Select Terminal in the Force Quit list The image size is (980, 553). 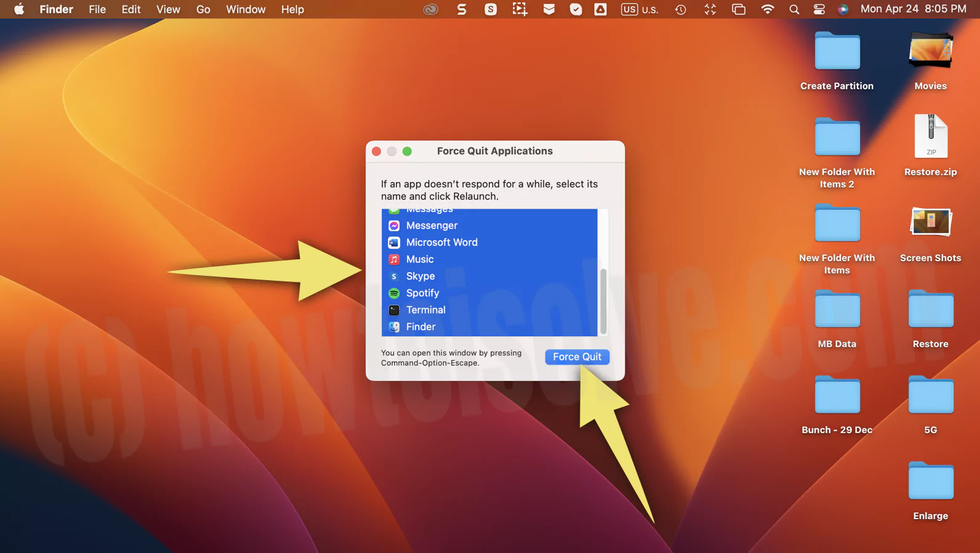[x=489, y=310]
